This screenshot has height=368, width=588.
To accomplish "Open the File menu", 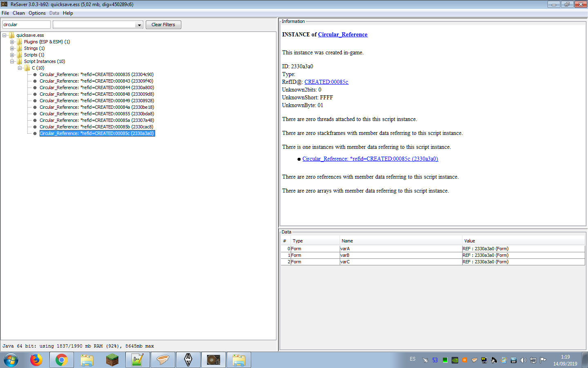I will pos(5,13).
